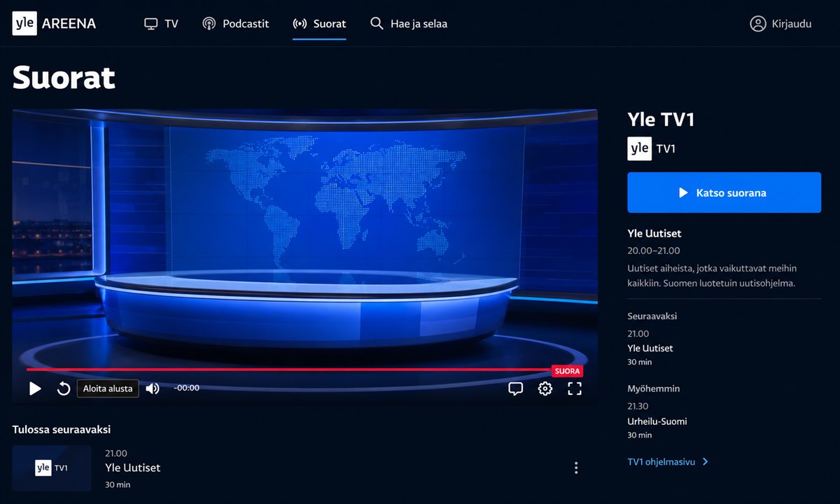Click the Tulossa seuraavaksi heading

62,429
